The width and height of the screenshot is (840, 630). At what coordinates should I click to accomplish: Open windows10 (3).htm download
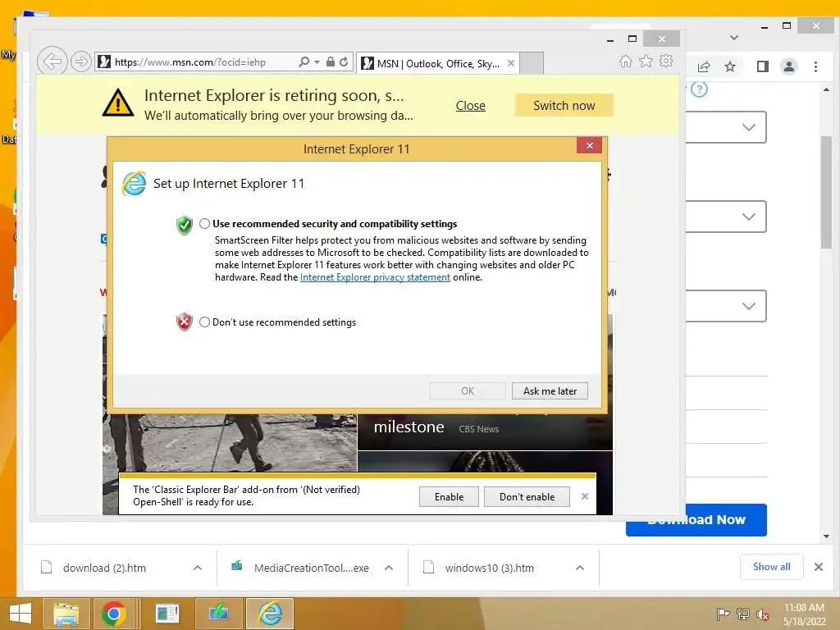coord(489,568)
